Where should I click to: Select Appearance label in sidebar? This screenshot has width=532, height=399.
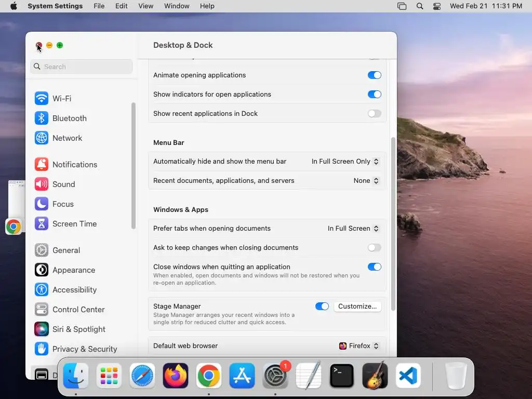[x=74, y=270]
